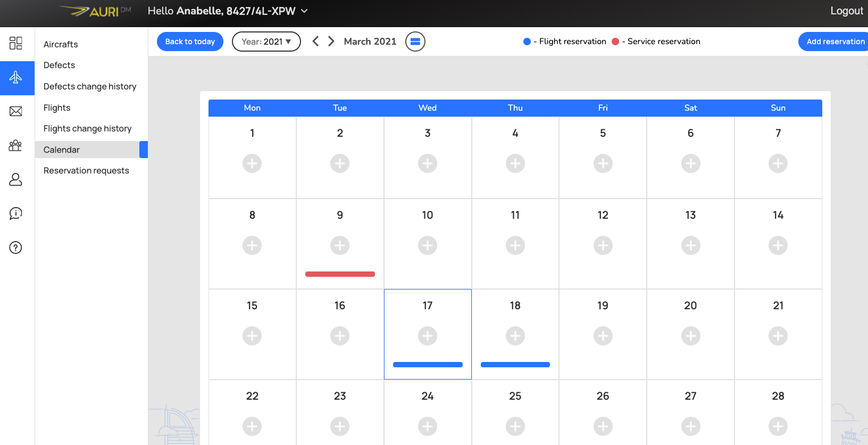Open the question mark help icon
Screen dimensions: 868x445
pyautogui.click(x=16, y=248)
